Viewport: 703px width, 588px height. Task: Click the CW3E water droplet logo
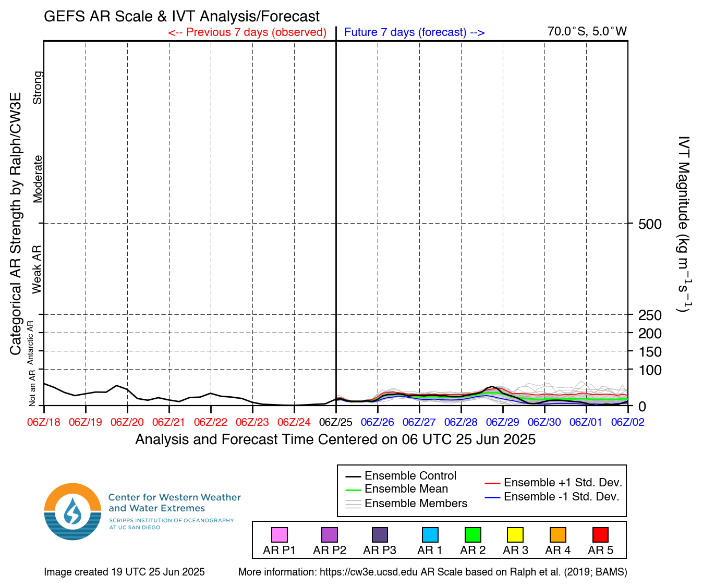tap(72, 511)
